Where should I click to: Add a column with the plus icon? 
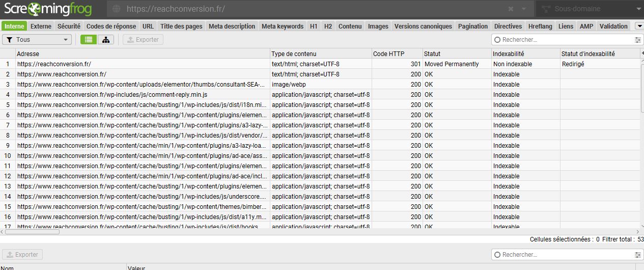point(641,53)
